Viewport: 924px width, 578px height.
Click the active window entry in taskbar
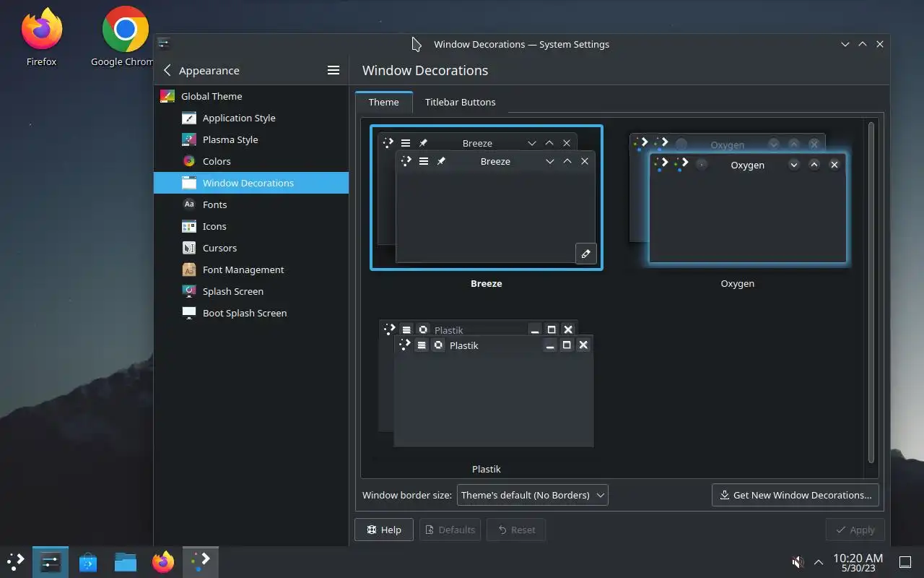click(x=201, y=561)
